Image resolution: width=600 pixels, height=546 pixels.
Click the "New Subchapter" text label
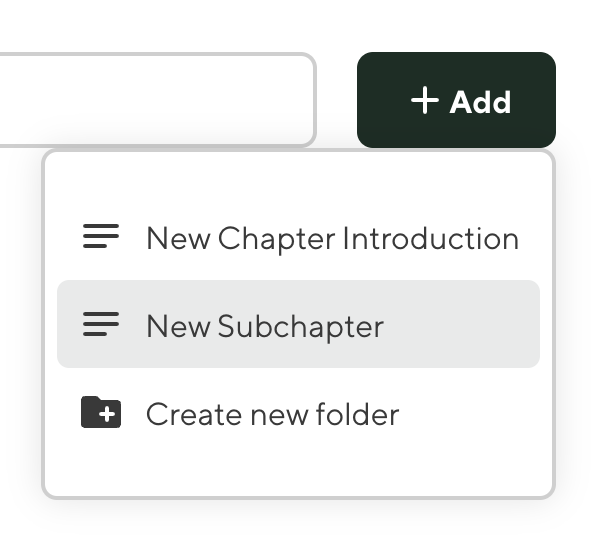[265, 326]
